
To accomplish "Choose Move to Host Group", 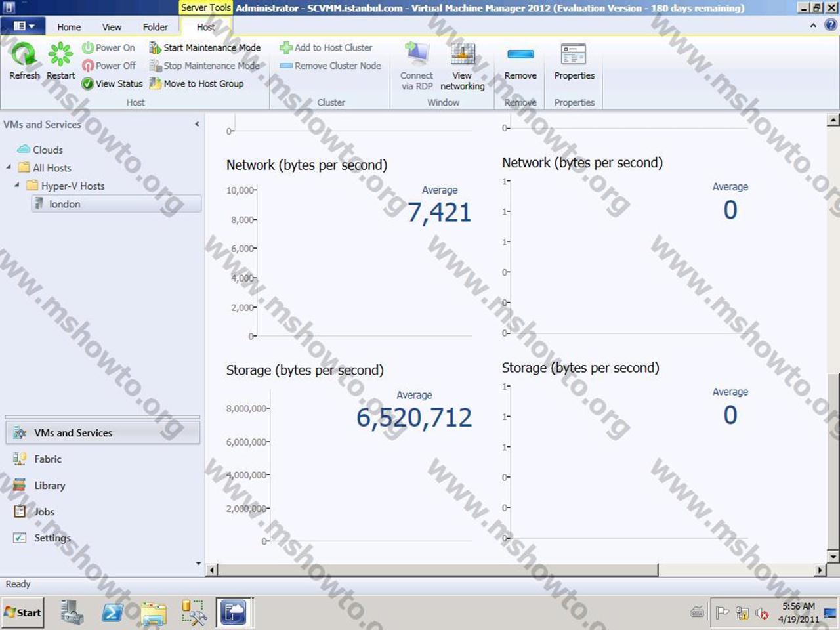I will (x=196, y=83).
